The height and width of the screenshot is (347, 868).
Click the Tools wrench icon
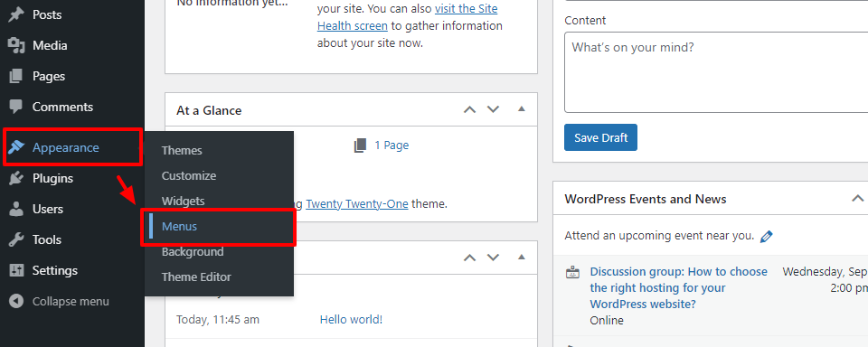tap(16, 239)
